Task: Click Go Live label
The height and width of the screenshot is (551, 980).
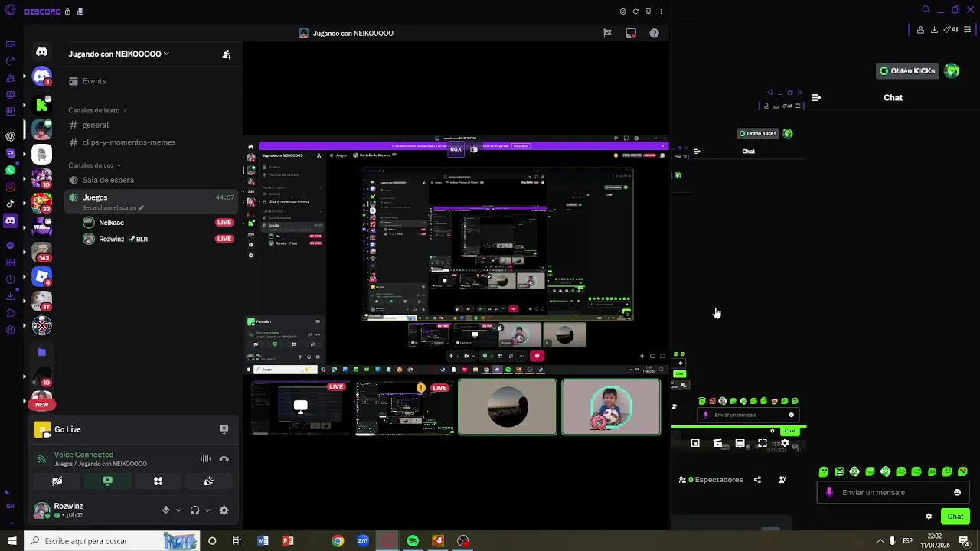Action: pos(67,429)
